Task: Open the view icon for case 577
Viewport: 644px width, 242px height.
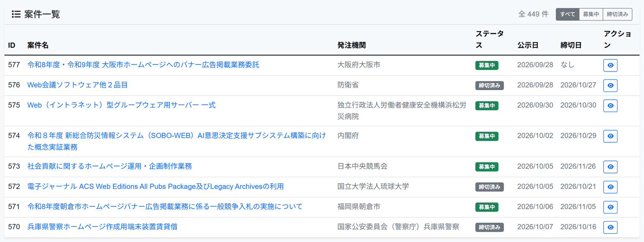Action: click(x=610, y=65)
